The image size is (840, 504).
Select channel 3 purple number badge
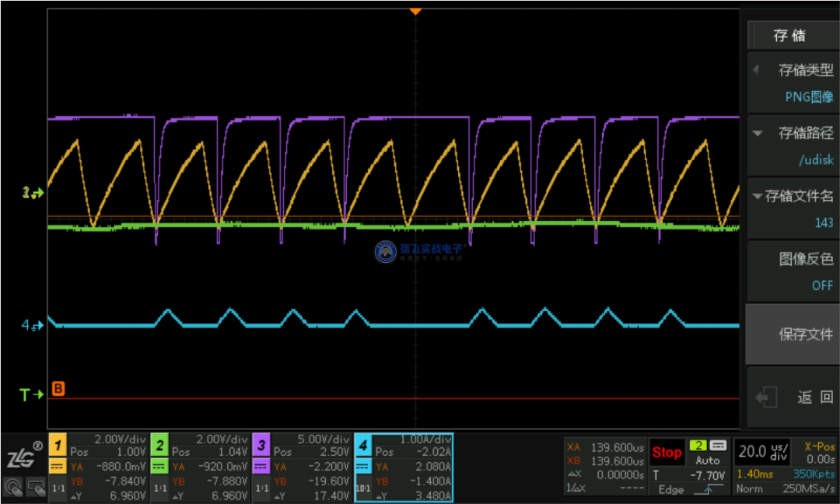click(261, 445)
